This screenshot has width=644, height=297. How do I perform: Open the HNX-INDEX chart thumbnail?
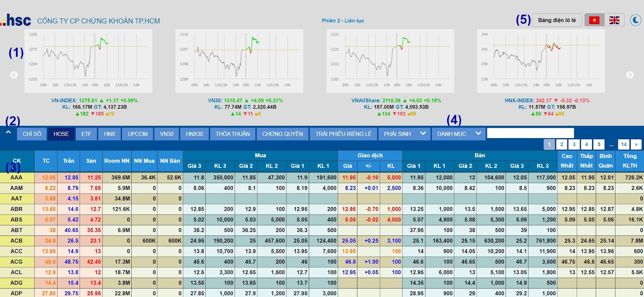541,61
